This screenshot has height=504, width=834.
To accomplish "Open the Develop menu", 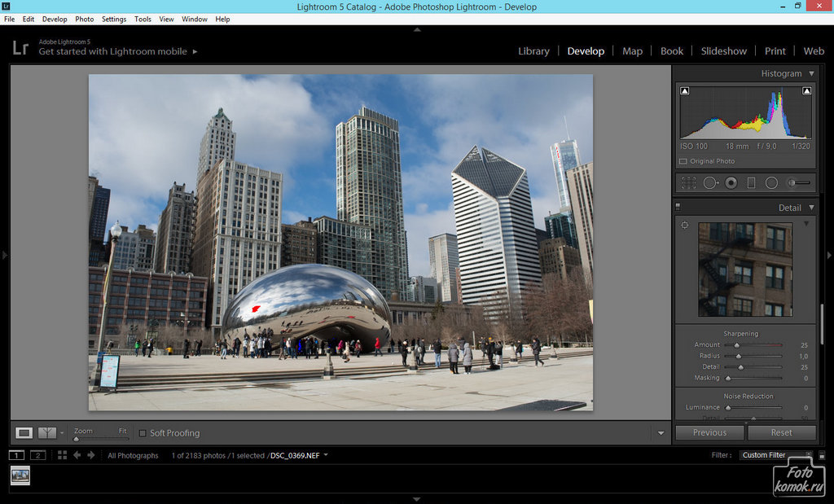I will [55, 20].
